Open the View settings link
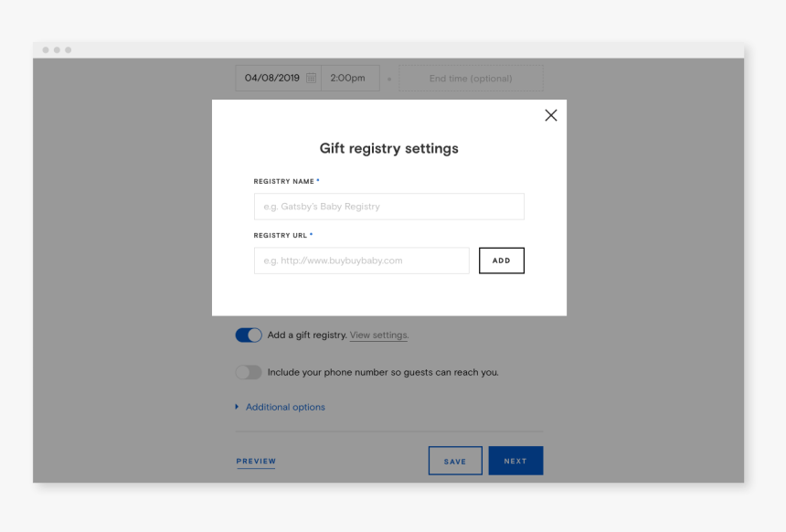This screenshot has width=786, height=532. tap(377, 335)
